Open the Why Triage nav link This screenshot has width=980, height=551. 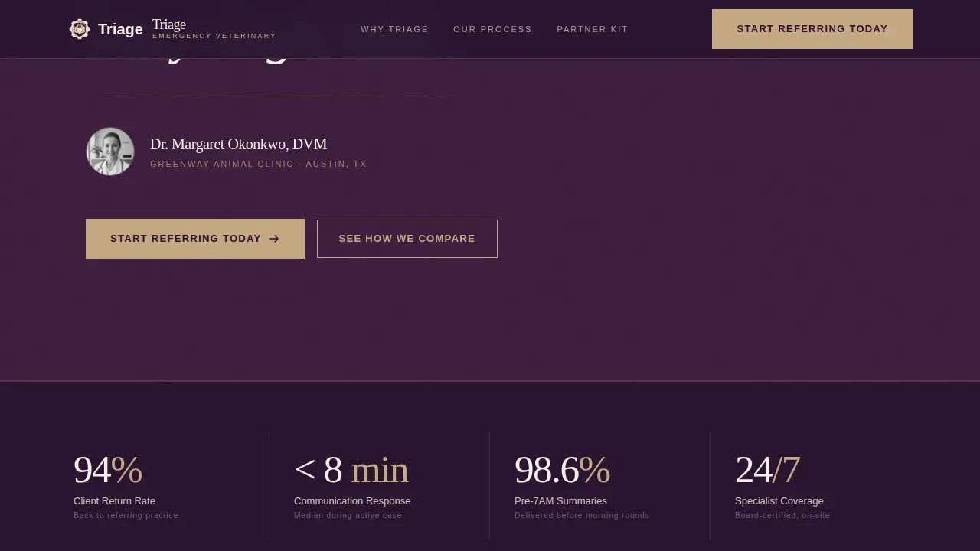point(394,29)
